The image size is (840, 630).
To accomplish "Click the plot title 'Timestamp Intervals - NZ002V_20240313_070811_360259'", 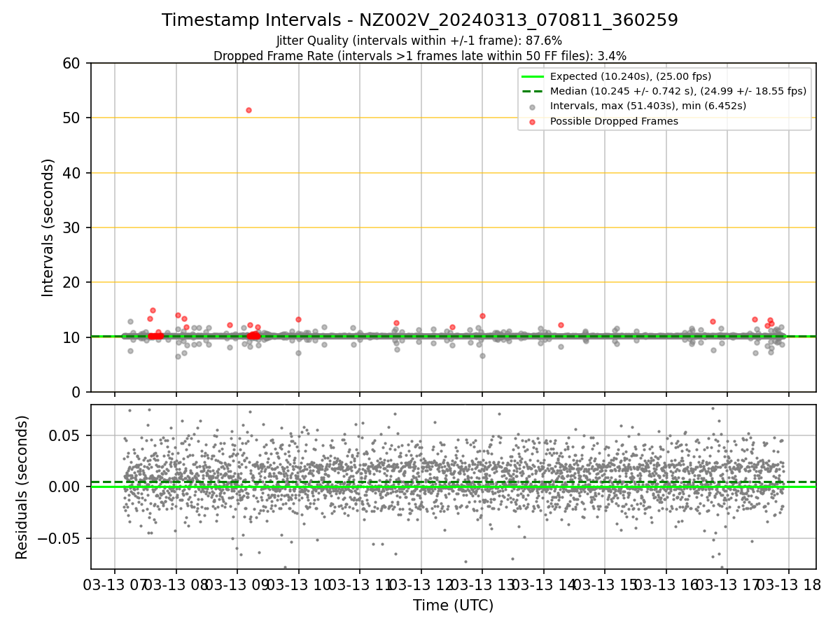I will 420,20.
